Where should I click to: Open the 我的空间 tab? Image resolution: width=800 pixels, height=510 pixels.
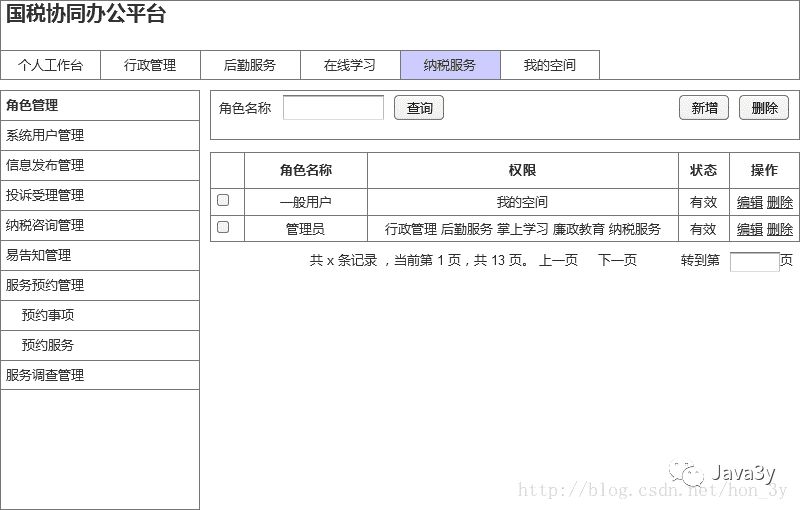coord(549,65)
